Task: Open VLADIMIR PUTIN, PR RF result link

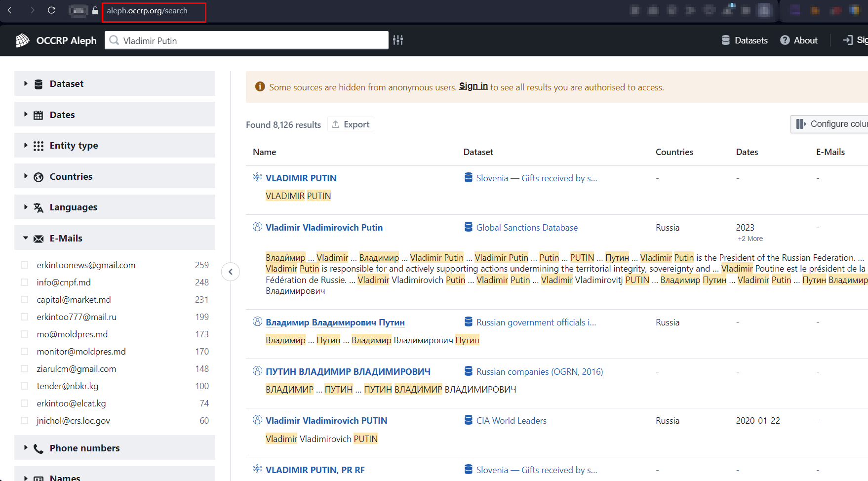Action: (x=315, y=470)
